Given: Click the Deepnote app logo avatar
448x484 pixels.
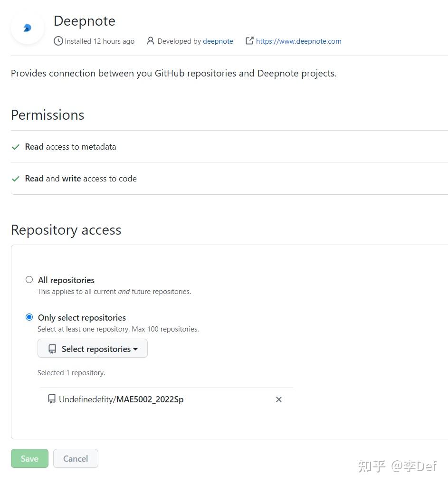Looking at the screenshot, I should point(27,28).
